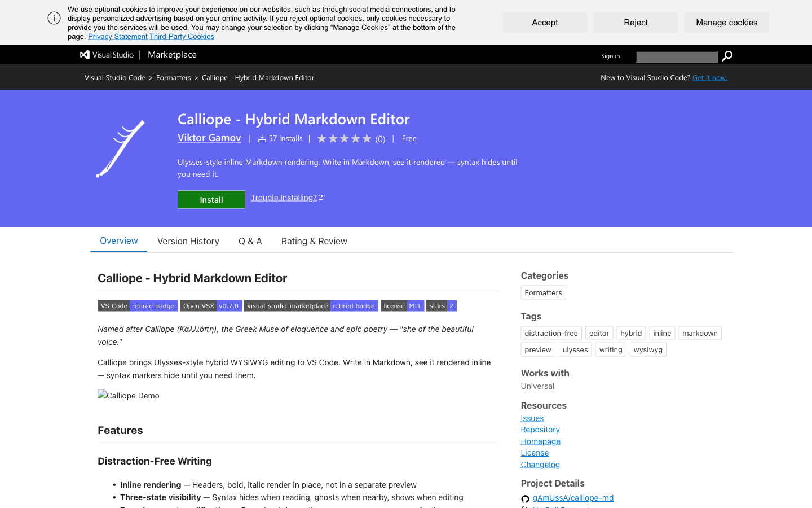Click the license MIT badge

tap(402, 306)
